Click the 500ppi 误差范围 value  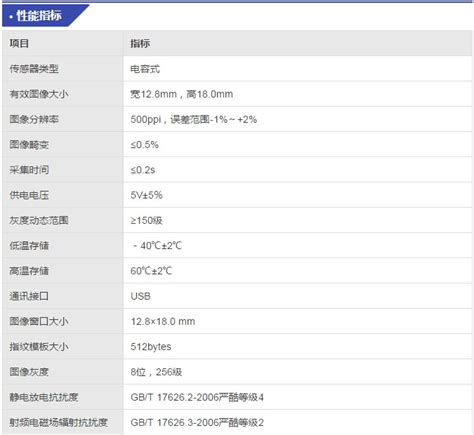click(x=194, y=119)
